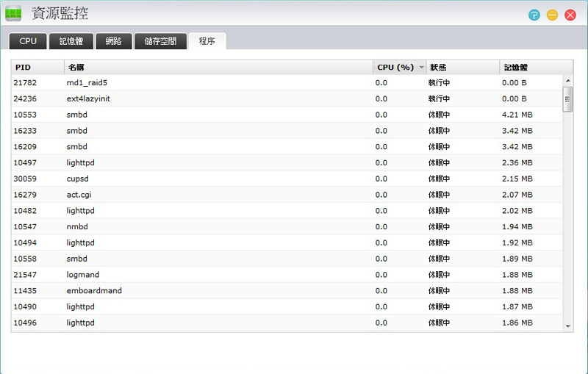Image resolution: width=588 pixels, height=374 pixels.
Task: Select the md1_raid5 process row
Action: point(287,83)
